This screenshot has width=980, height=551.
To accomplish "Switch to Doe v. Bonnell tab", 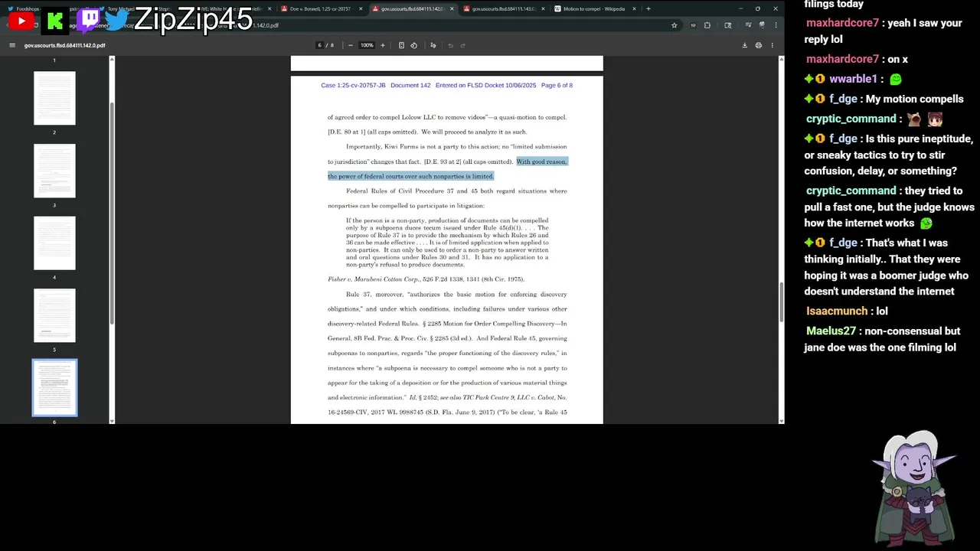I will point(320,9).
